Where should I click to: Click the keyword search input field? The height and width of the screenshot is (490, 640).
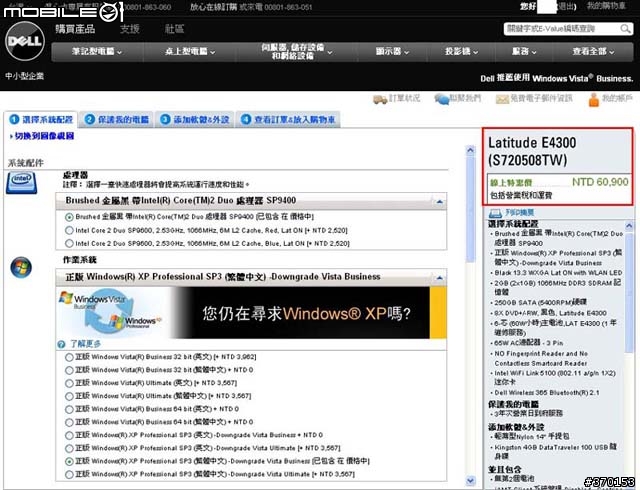point(561,29)
